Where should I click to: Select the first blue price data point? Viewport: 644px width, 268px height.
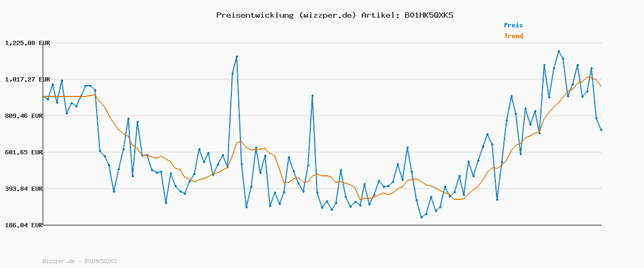tap(43, 96)
